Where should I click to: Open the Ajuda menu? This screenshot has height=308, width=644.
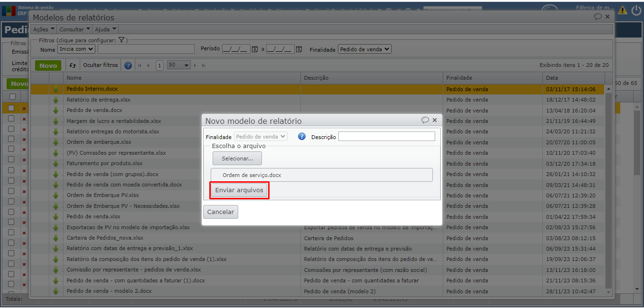(x=106, y=29)
